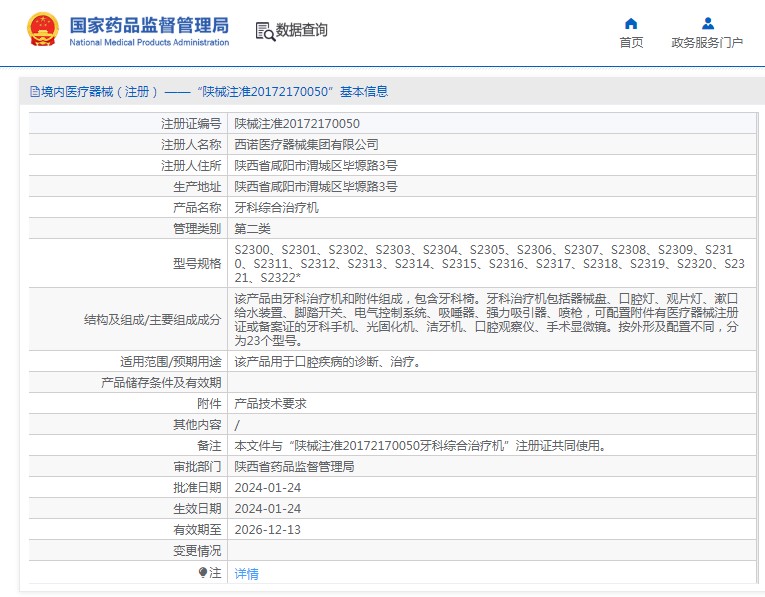Select company name 西诺医疗器械集团有限公司
The image size is (765, 597).
(x=306, y=145)
